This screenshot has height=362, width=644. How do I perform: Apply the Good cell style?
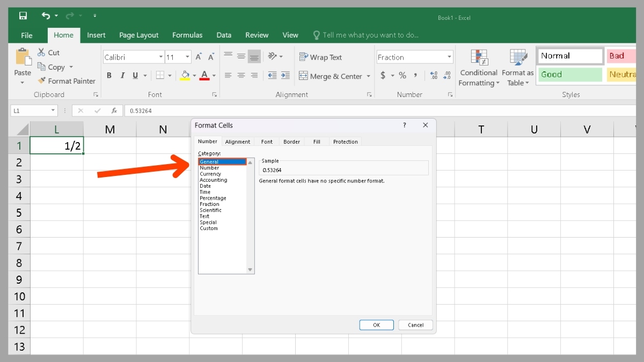pyautogui.click(x=570, y=75)
